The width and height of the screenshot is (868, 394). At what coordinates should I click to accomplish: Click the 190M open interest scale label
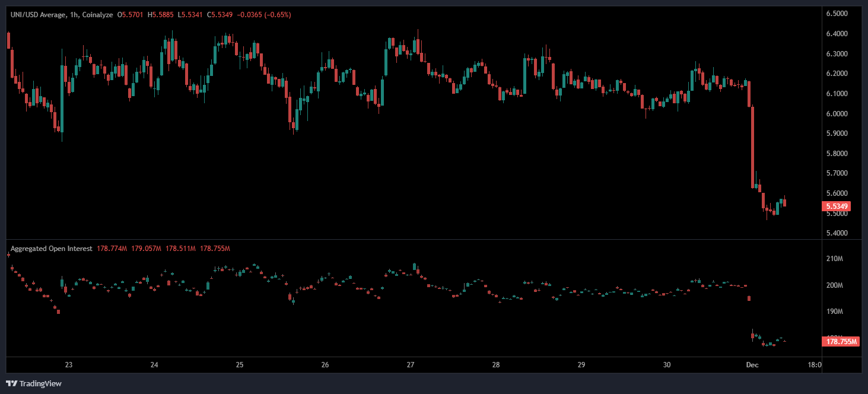coord(834,312)
